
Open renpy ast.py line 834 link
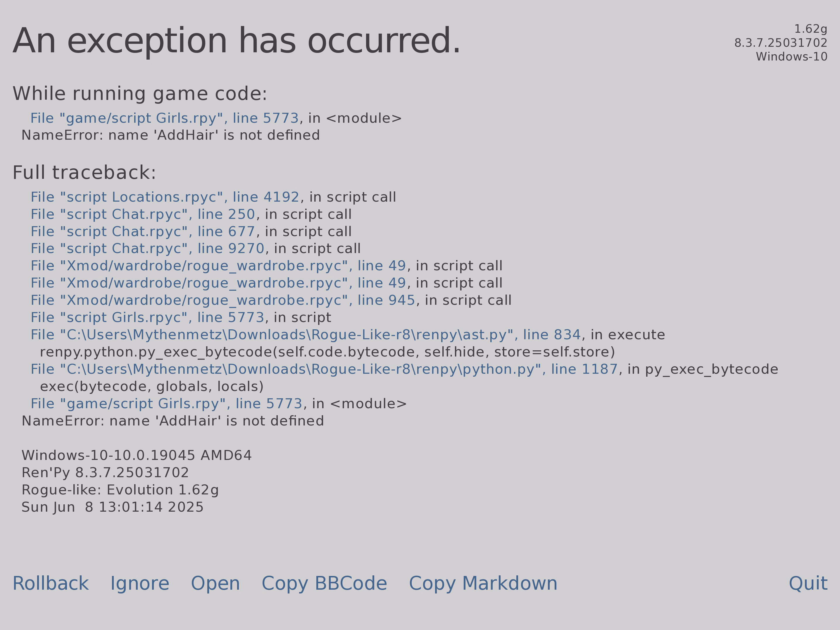coord(306,335)
